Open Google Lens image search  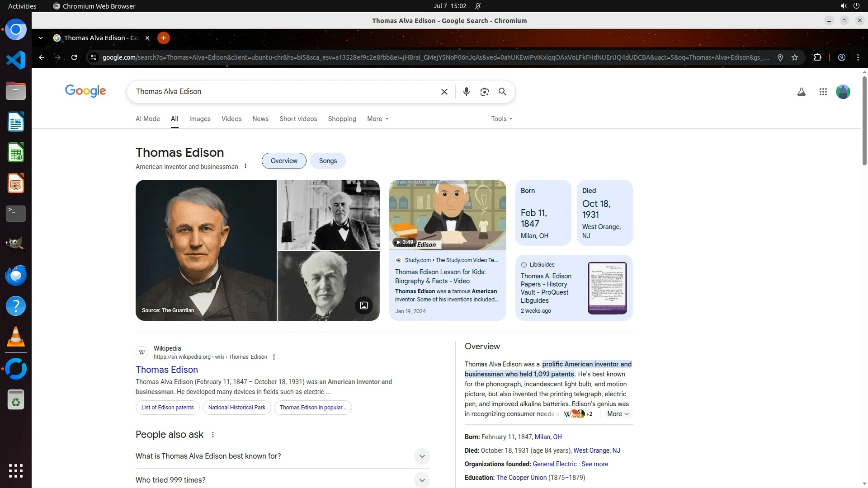[484, 92]
